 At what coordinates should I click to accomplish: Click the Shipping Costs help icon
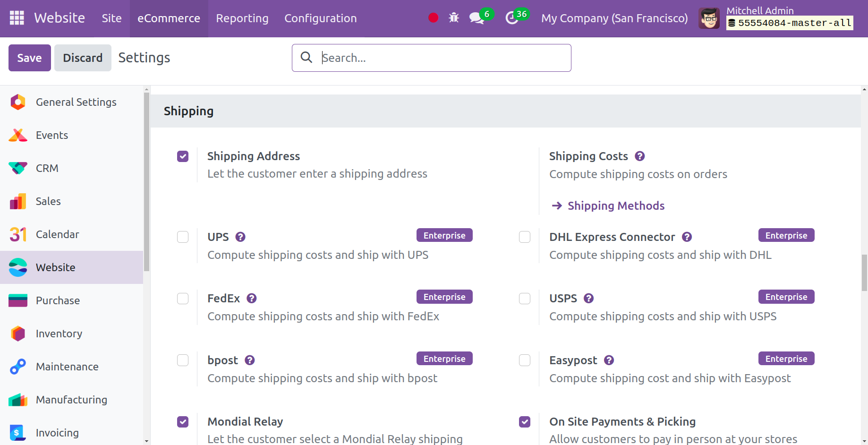[x=640, y=156]
